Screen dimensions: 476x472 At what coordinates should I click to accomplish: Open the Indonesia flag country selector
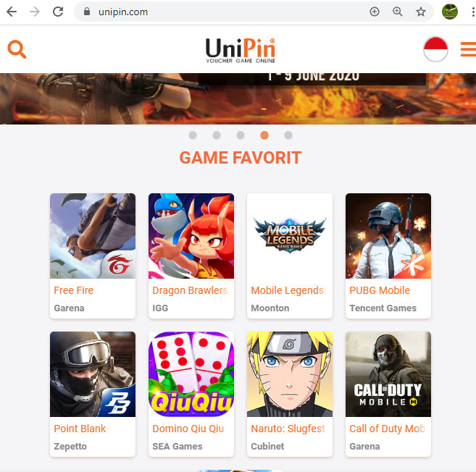click(x=435, y=49)
